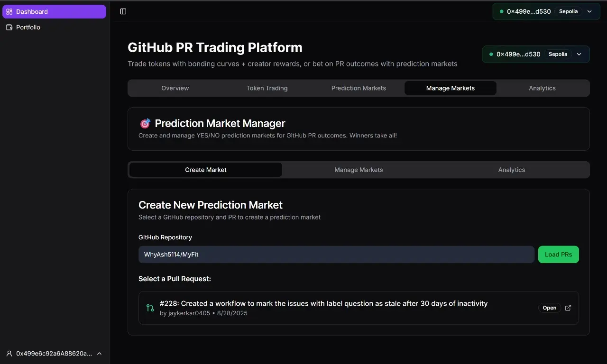The width and height of the screenshot is (607, 364).
Task: Switch to the Manage Markets main tab
Action: point(450,88)
